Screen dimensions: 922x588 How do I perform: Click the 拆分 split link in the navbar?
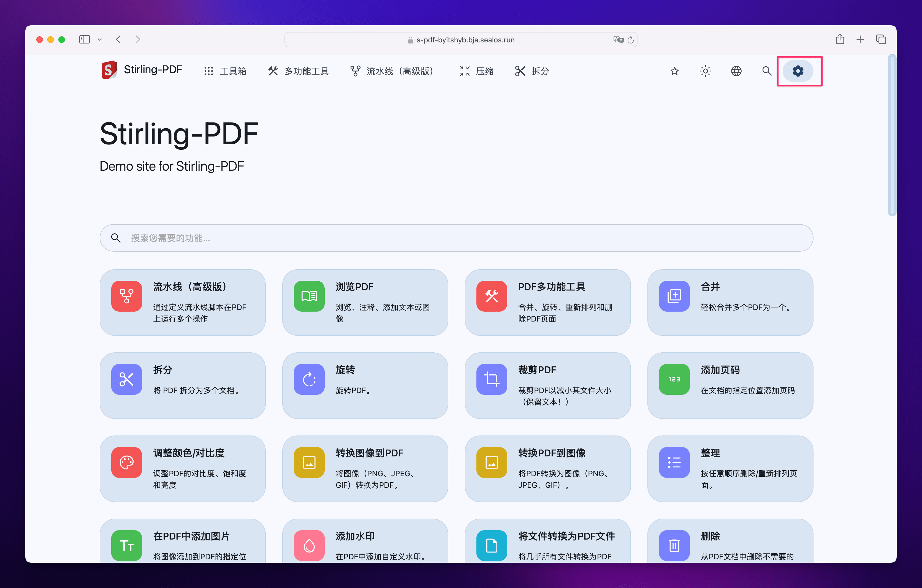pyautogui.click(x=531, y=71)
